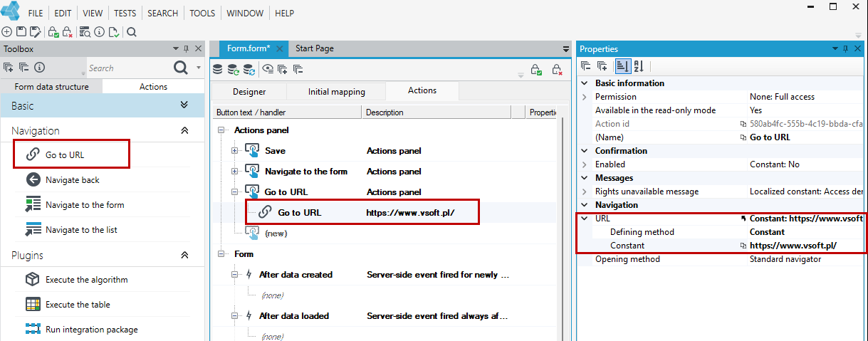Click the Toolbox search magnifier button

pos(182,68)
